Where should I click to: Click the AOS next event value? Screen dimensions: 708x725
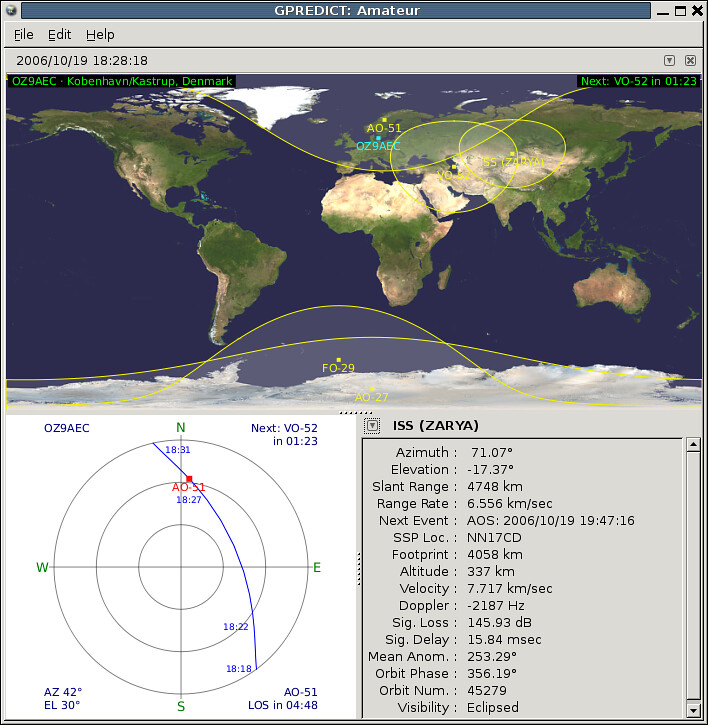pos(551,521)
